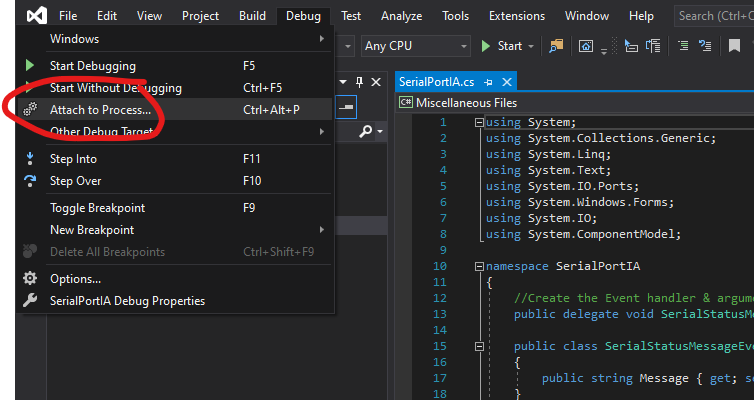Toggle the side panel auto-hide pin

[x=359, y=82]
